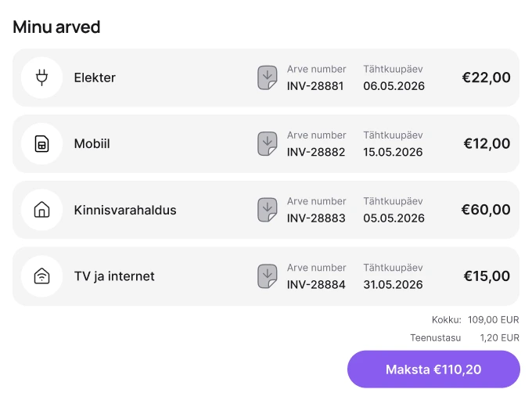Click the Minu arved heading
Image resolution: width=532 pixels, height=400 pixels.
(x=56, y=27)
